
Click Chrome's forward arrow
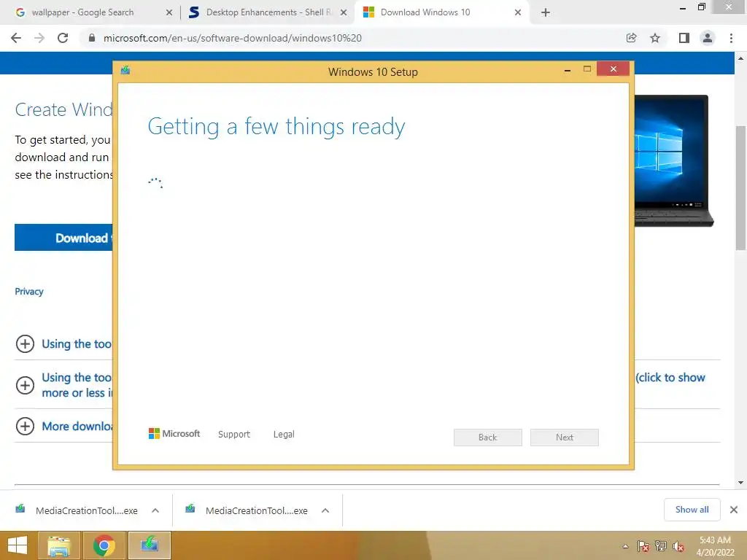(39, 38)
